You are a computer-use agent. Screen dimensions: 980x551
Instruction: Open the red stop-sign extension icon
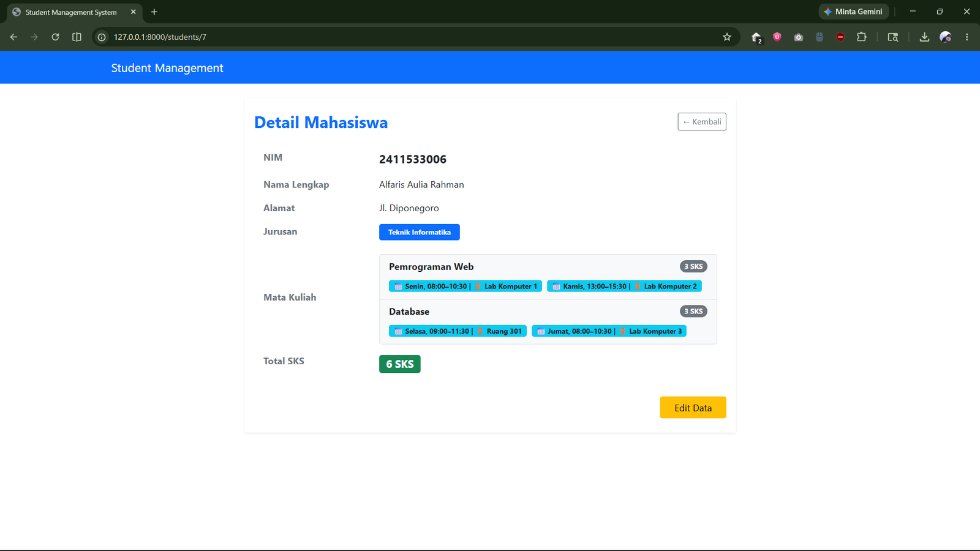point(840,37)
